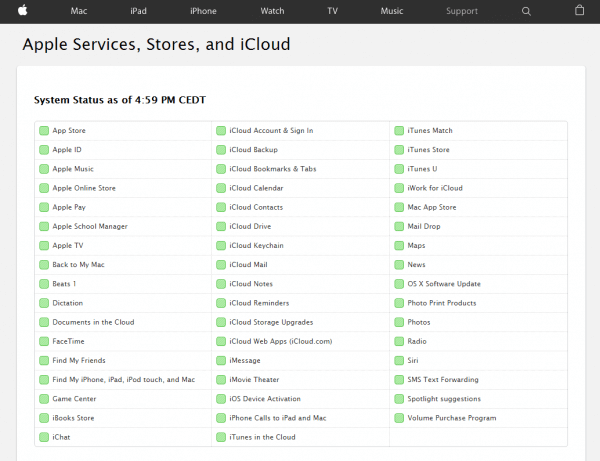The height and width of the screenshot is (461, 600).
Task: Click the Apple logo icon
Action: click(x=23, y=10)
